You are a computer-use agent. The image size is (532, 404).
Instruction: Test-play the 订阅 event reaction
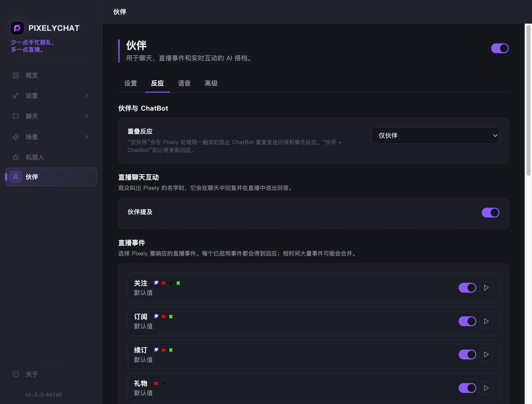tap(486, 321)
